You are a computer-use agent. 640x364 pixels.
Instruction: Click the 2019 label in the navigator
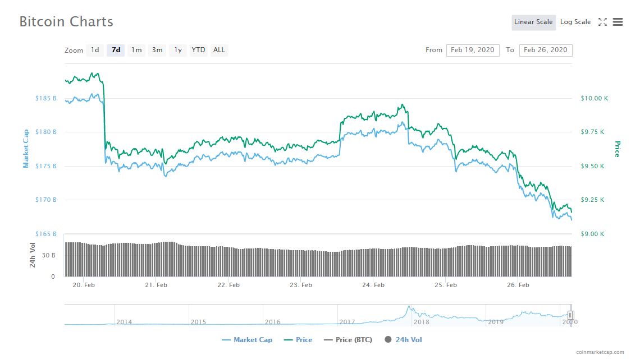click(496, 322)
